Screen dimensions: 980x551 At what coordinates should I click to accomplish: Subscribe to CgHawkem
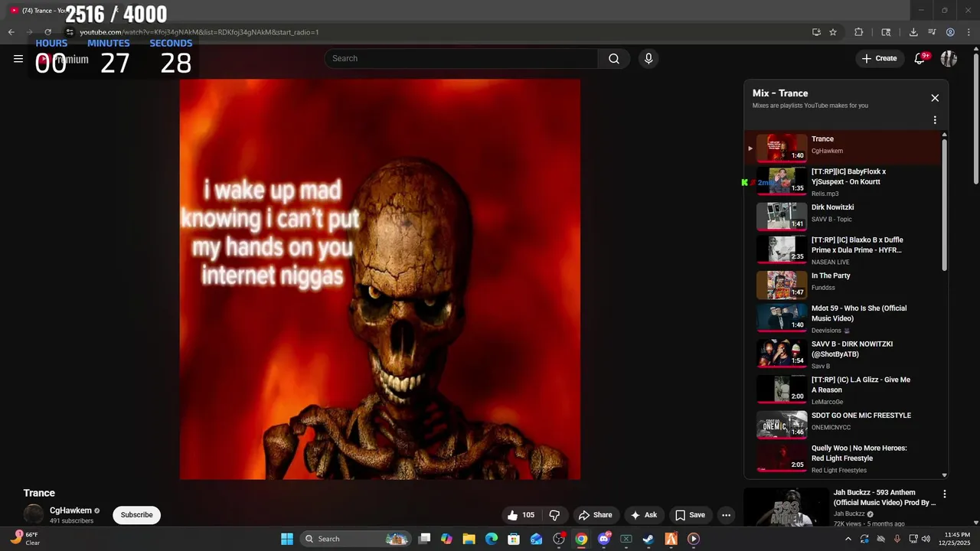point(136,515)
